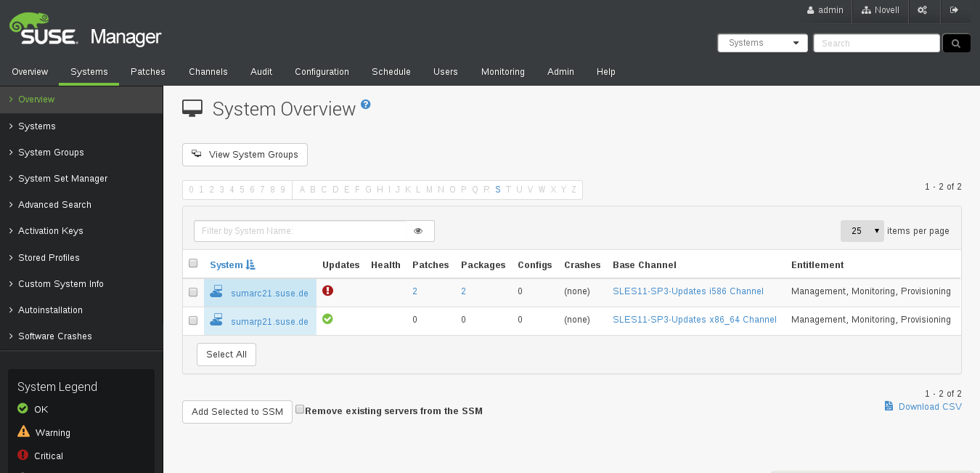The width and height of the screenshot is (980, 473).
Task: Click the green OK icon in System Legend
Action: (23, 409)
